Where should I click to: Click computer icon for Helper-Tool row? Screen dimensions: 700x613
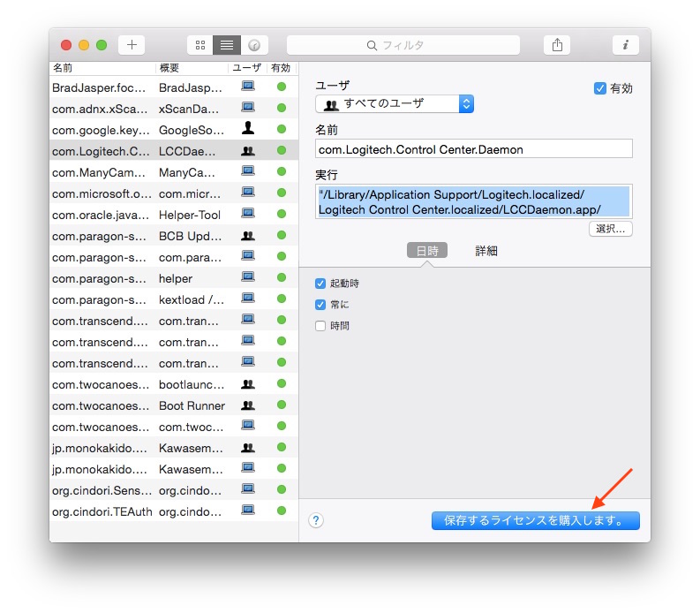pyautogui.click(x=248, y=213)
